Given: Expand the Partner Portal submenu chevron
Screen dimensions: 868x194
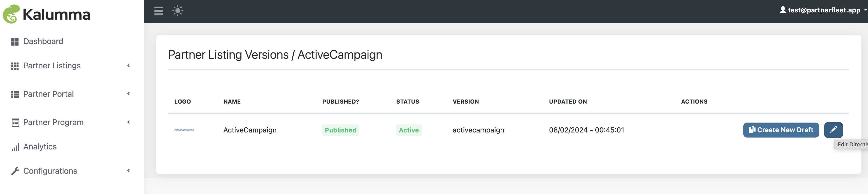Looking at the screenshot, I should 128,94.
